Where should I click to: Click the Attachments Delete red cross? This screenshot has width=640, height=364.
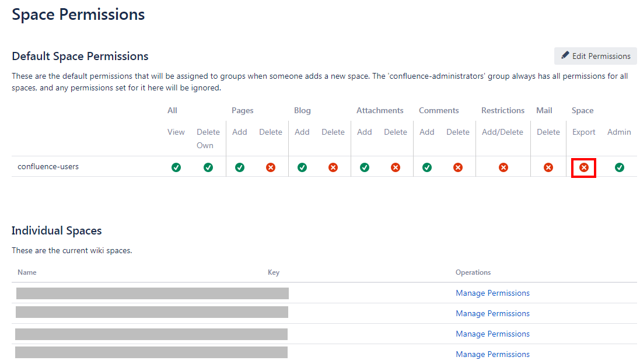click(396, 167)
